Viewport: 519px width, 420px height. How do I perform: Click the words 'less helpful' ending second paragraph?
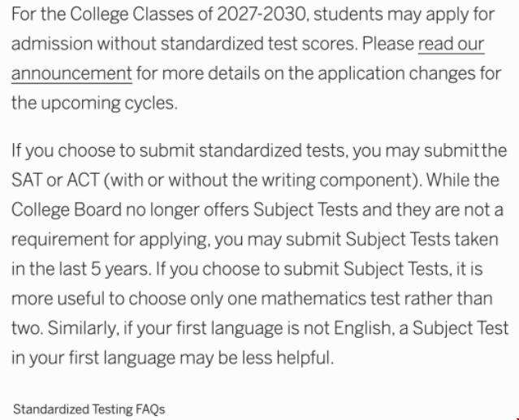(x=288, y=357)
